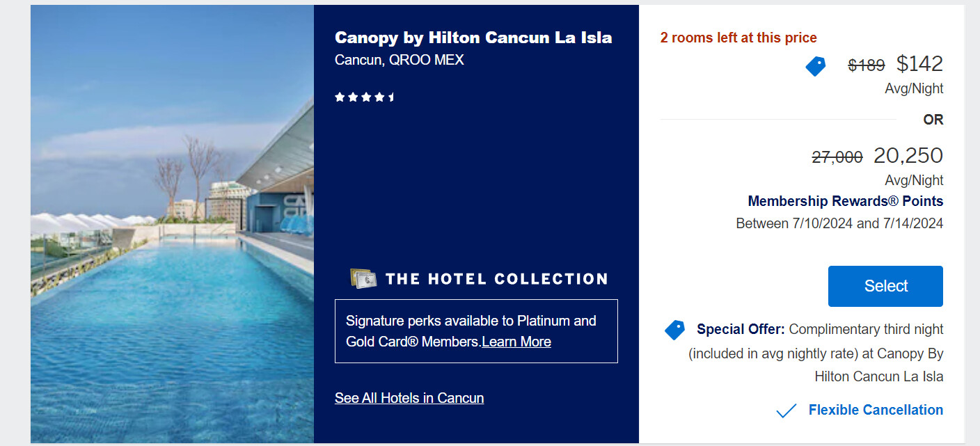Viewport: 980px width, 446px height.
Task: Click the hotel star rating icons
Action: tap(364, 97)
